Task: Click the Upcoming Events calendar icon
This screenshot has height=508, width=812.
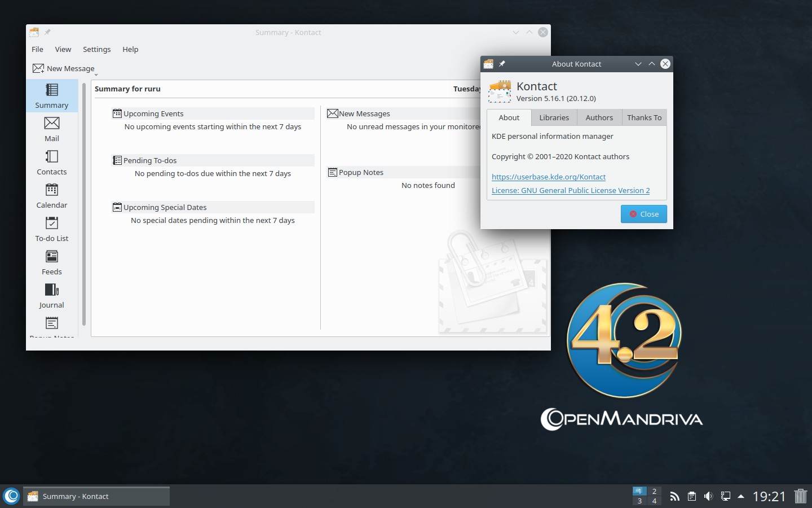Action: pyautogui.click(x=117, y=113)
